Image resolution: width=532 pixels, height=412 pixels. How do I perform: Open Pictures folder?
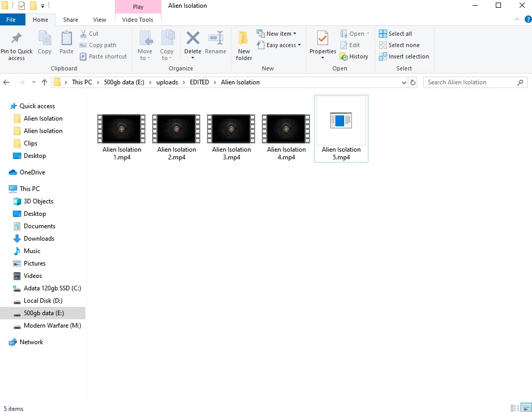point(29,263)
